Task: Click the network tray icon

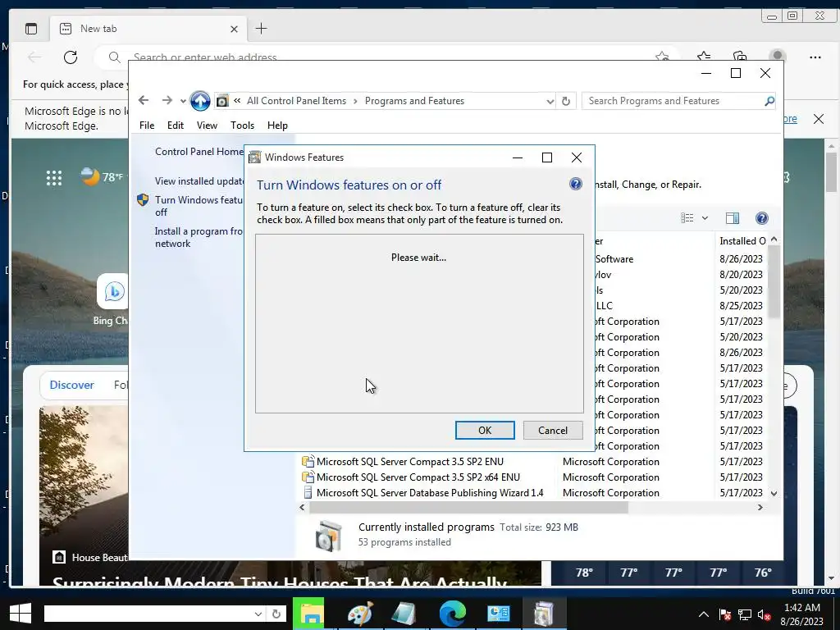Action: tap(745, 614)
